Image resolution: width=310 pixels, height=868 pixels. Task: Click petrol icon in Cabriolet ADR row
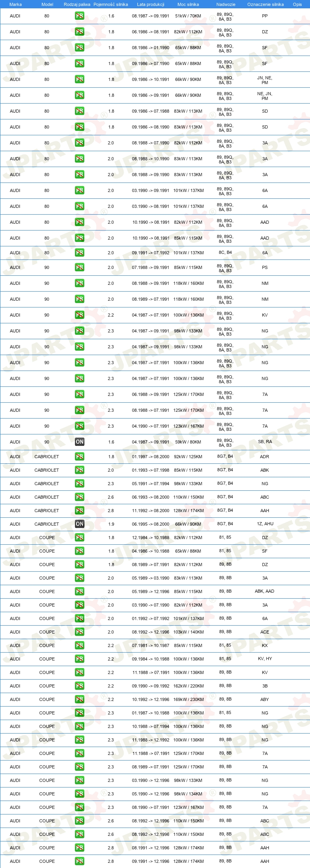[x=80, y=457]
